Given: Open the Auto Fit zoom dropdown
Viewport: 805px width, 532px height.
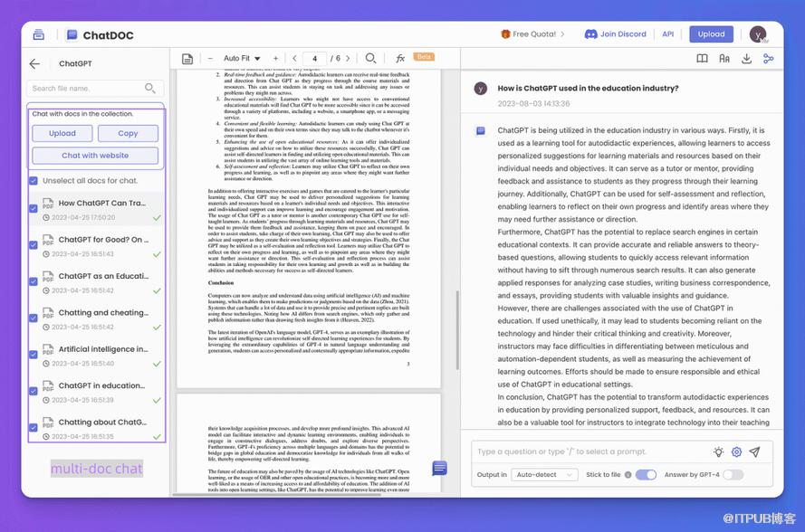Looking at the screenshot, I should (242, 59).
